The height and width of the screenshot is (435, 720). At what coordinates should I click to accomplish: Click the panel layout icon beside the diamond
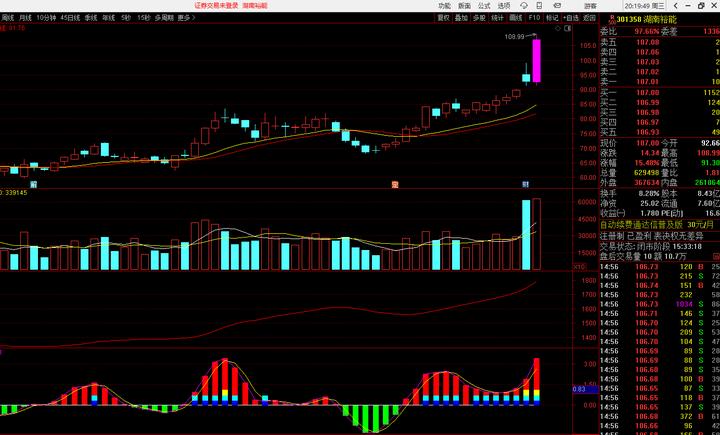coord(568,28)
